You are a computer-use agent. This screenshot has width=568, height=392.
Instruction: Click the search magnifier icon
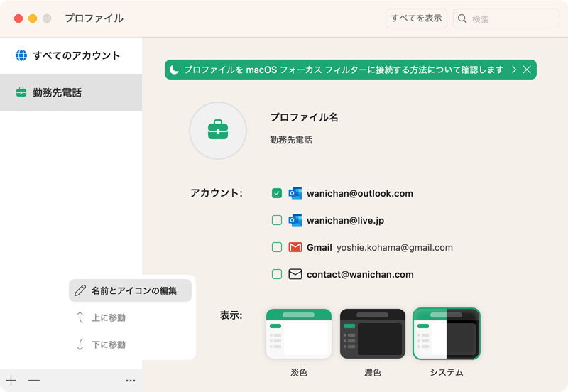click(463, 19)
